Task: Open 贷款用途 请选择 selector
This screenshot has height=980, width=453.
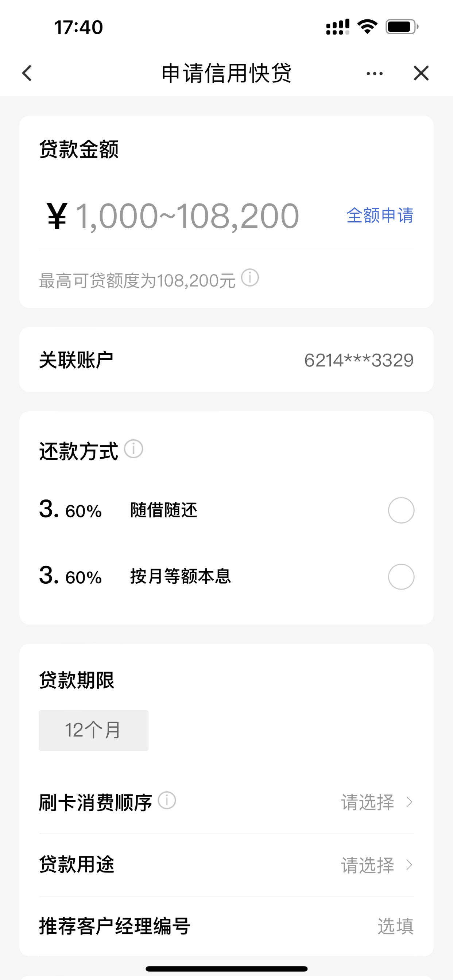Action: point(377,865)
